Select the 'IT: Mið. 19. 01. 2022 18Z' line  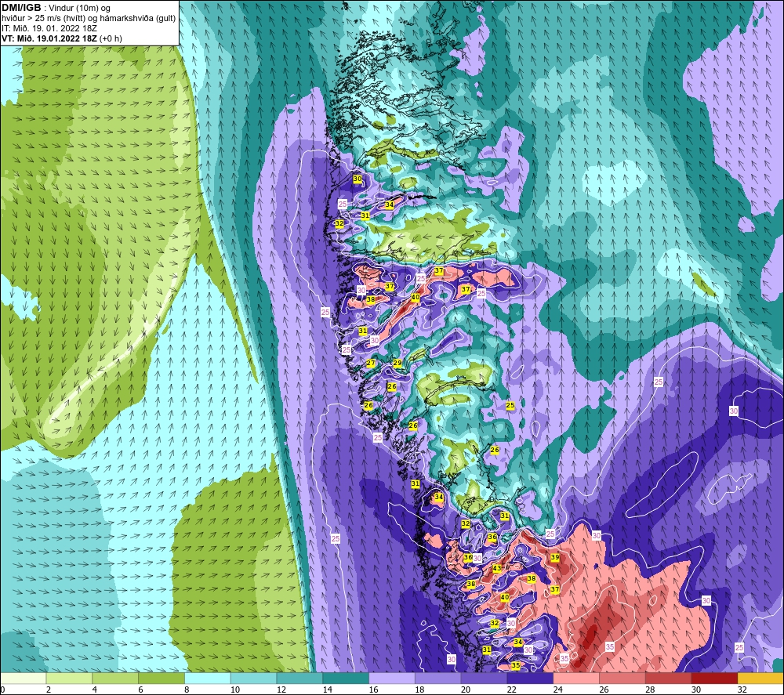click(x=49, y=28)
